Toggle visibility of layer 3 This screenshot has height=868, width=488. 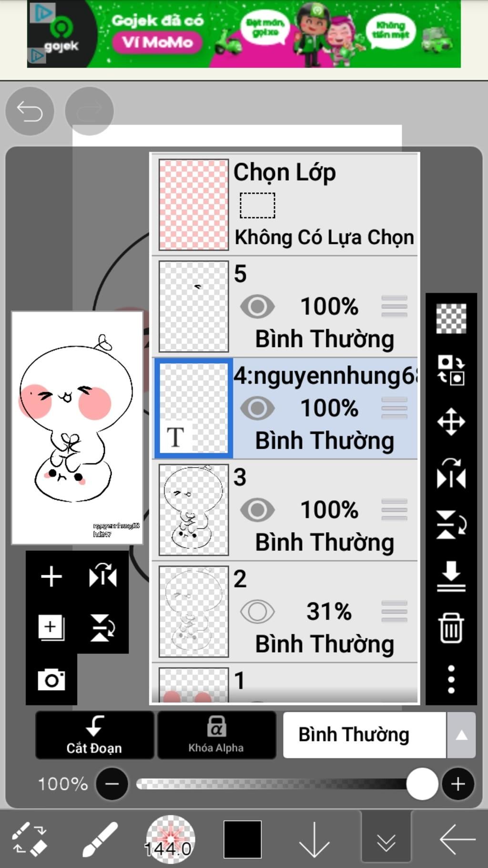257,510
